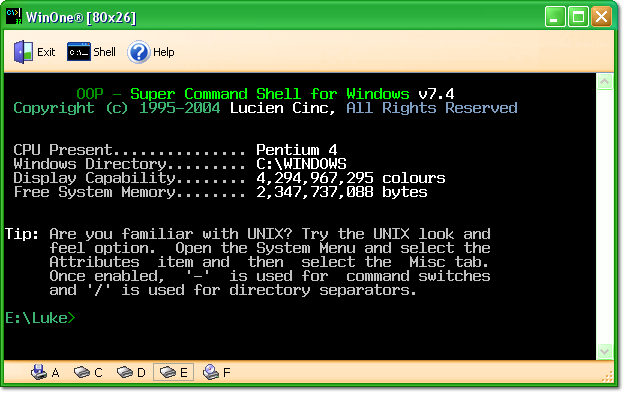Click the Exit text label
The height and width of the screenshot is (394, 625).
coord(46,52)
